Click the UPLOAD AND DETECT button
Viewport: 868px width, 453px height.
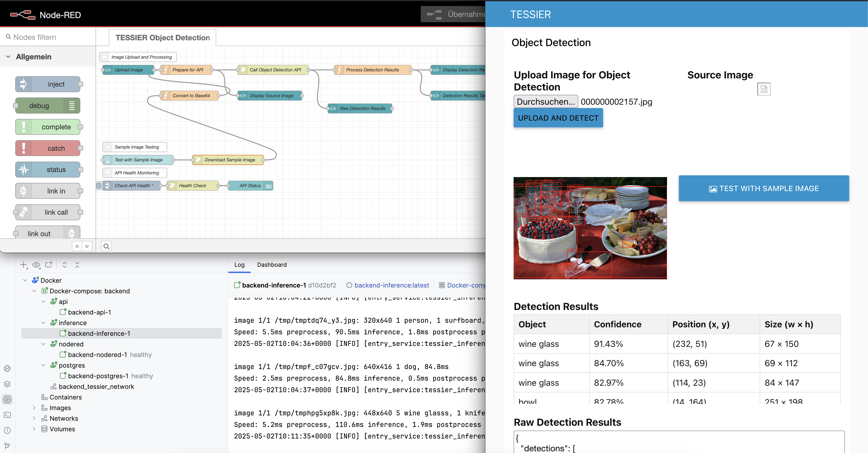coord(558,118)
